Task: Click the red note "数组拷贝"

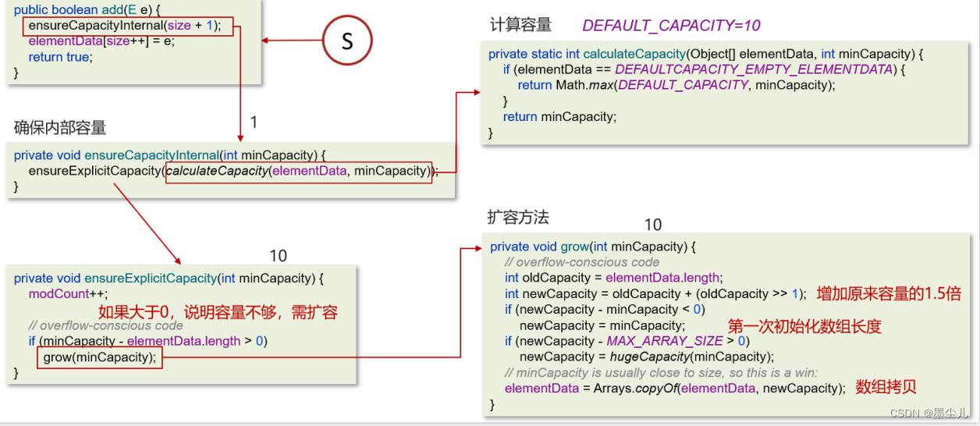Action: click(x=886, y=387)
